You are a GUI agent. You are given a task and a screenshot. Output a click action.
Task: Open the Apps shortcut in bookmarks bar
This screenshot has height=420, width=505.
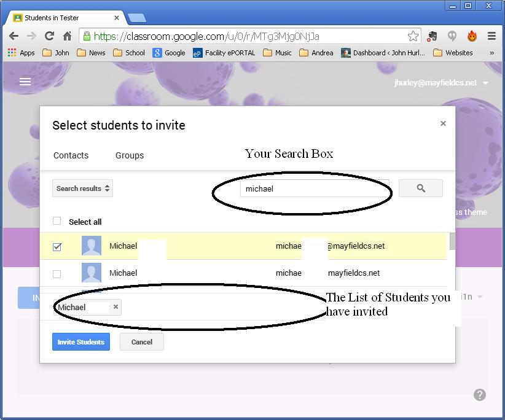pyautogui.click(x=22, y=53)
